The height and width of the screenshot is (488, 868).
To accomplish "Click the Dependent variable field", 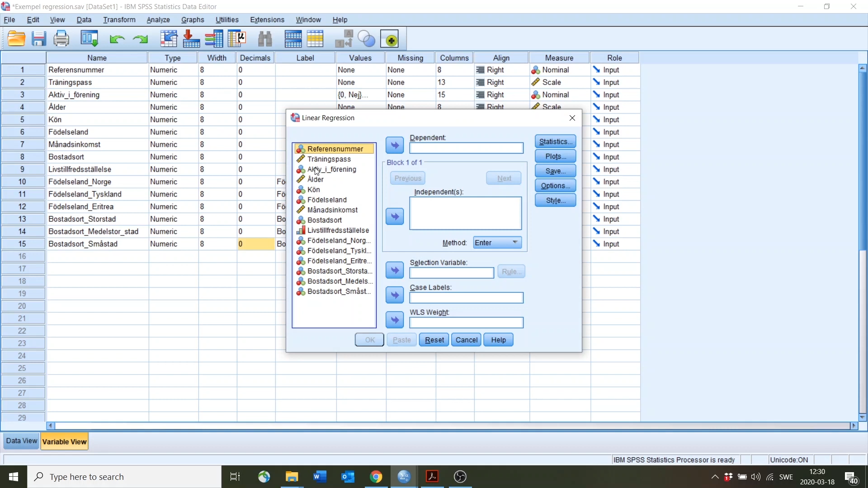I will [467, 148].
